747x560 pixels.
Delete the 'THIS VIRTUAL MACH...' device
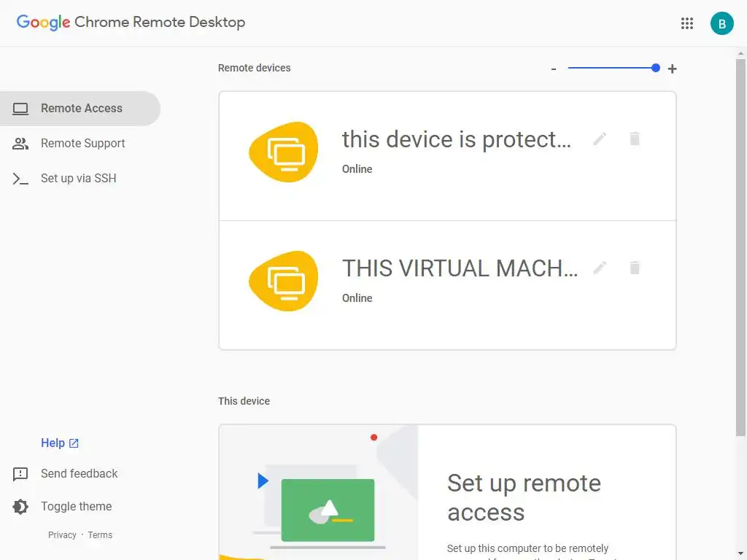635,268
